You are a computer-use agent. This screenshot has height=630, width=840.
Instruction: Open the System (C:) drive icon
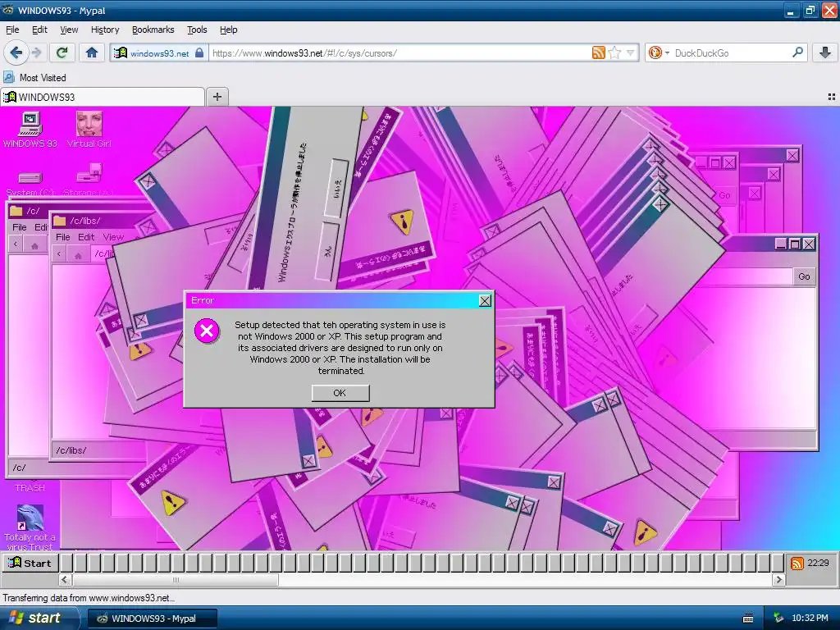point(30,182)
